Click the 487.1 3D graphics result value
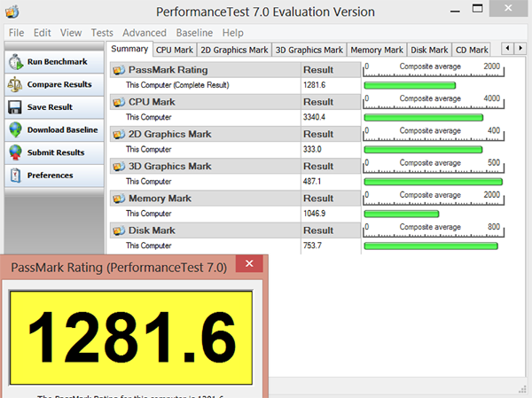The width and height of the screenshot is (532, 398). 312,182
